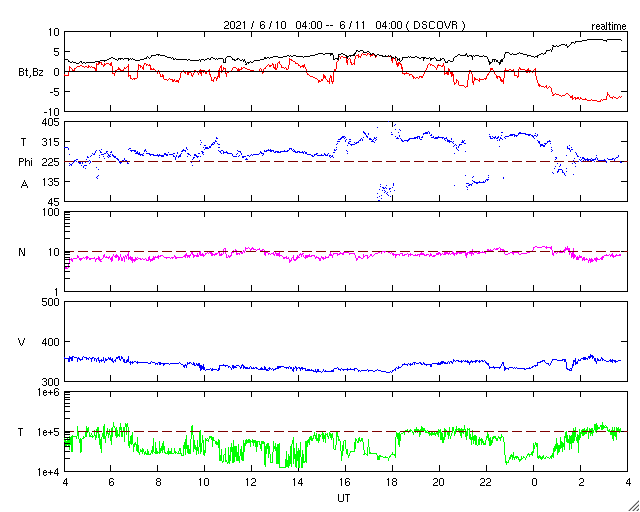Click the '-5' tick on Bt,Bz panel
The width and height of the screenshot is (640, 512).
[55, 92]
